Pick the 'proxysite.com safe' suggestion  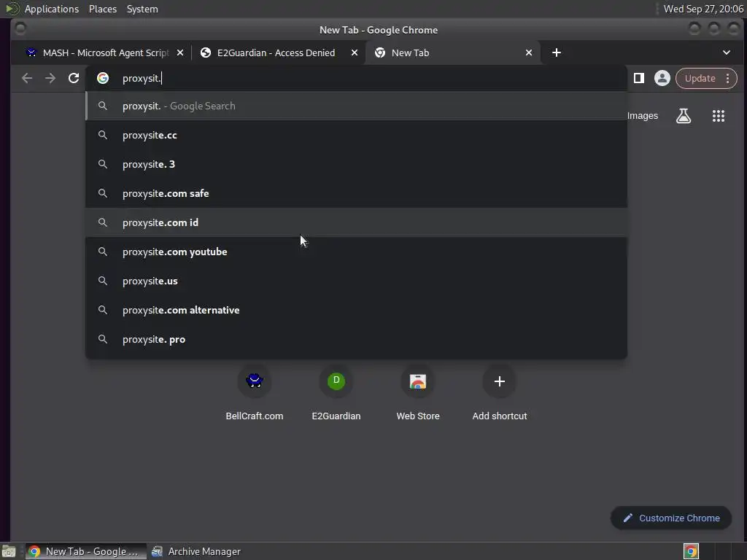(356, 193)
